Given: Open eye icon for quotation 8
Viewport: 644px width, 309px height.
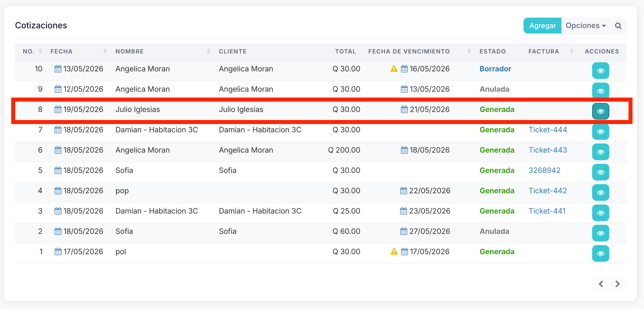Looking at the screenshot, I should click(600, 111).
